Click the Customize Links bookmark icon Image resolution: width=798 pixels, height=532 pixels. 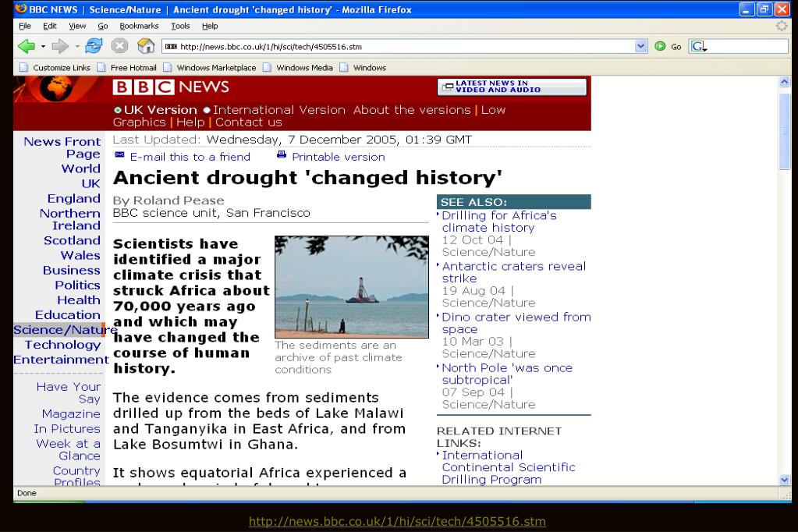(23, 67)
